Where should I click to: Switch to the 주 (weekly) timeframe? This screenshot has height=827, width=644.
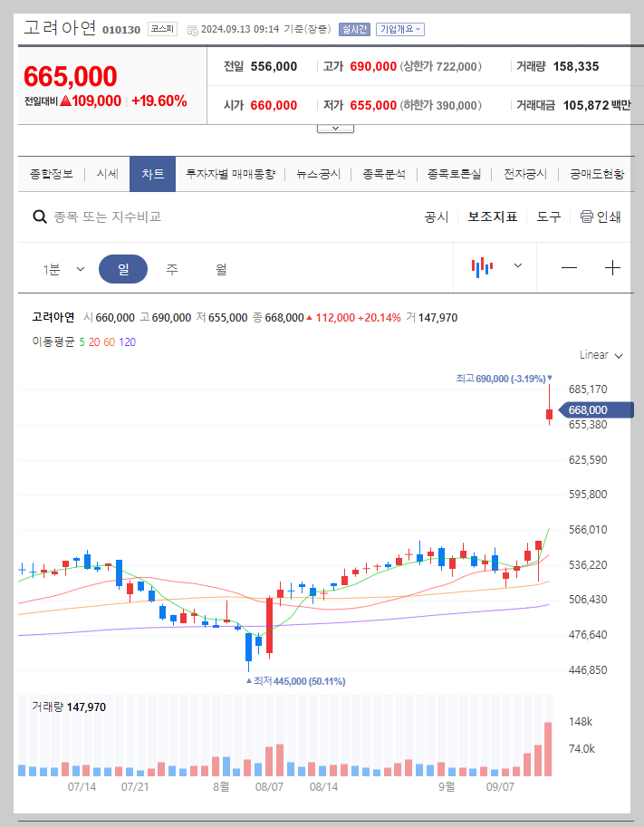tap(171, 268)
